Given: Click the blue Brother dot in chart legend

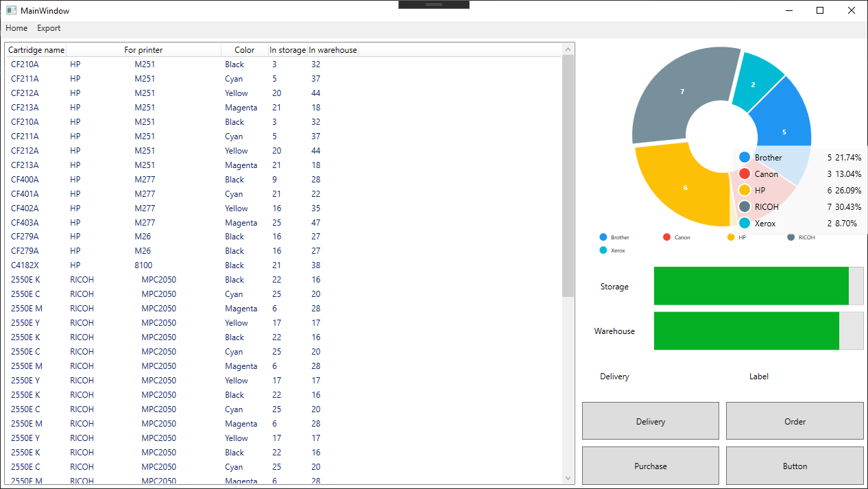Looking at the screenshot, I should 603,237.
